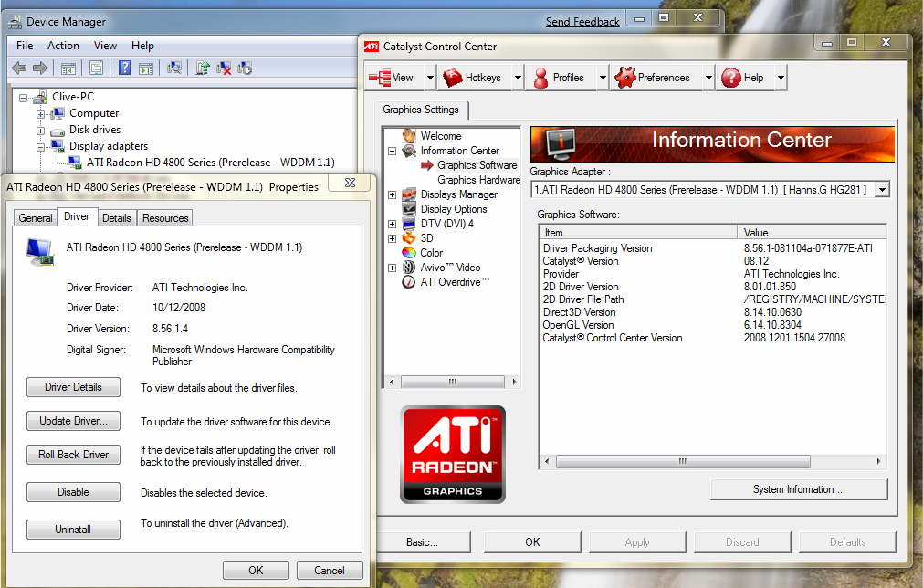Click the Profiles person icon in Catalyst

tap(540, 78)
